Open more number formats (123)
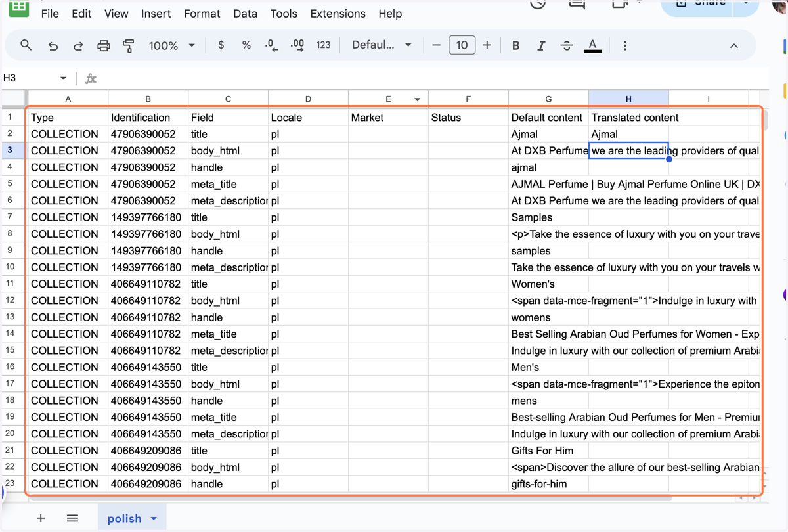The width and height of the screenshot is (788, 532). (x=323, y=45)
